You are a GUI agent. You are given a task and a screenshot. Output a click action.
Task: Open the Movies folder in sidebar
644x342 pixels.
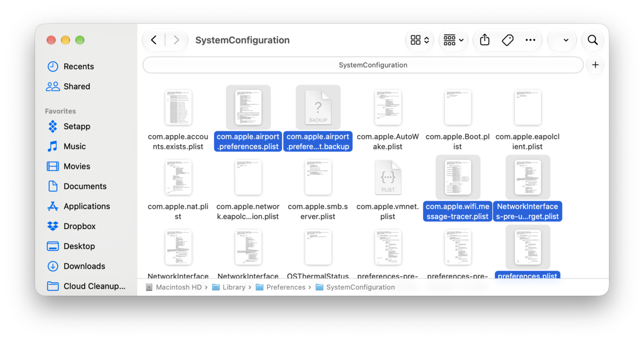77,166
